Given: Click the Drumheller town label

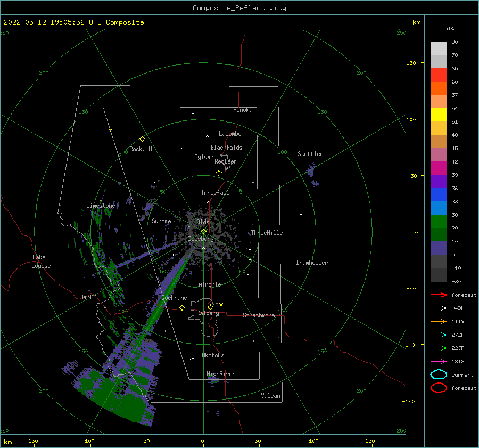Looking at the screenshot, I should pyautogui.click(x=312, y=263).
